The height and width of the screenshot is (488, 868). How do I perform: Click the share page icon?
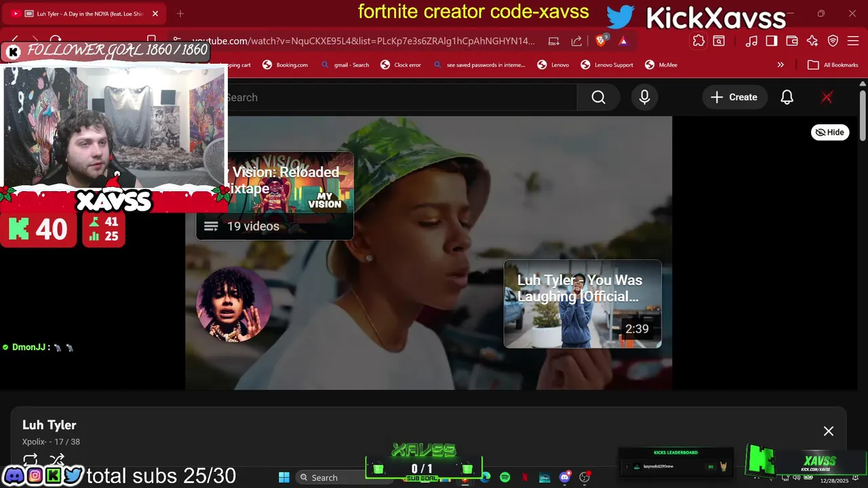point(576,41)
